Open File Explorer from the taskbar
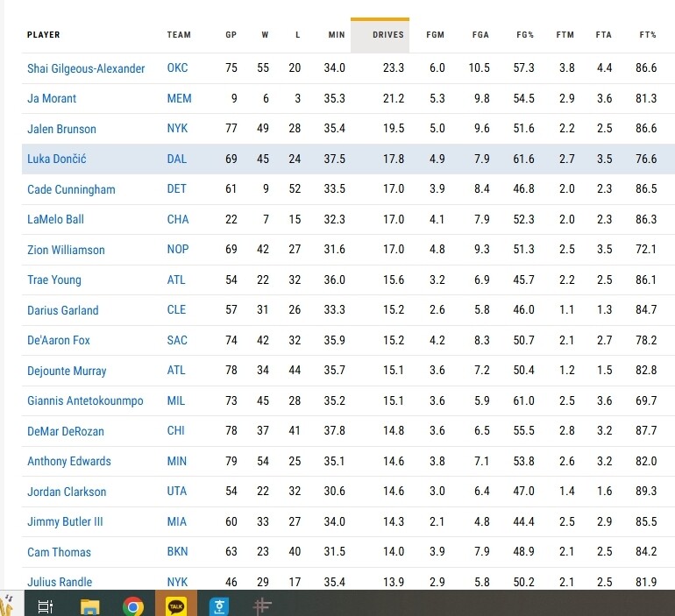Screen dimensions: 675x616 pos(90,606)
